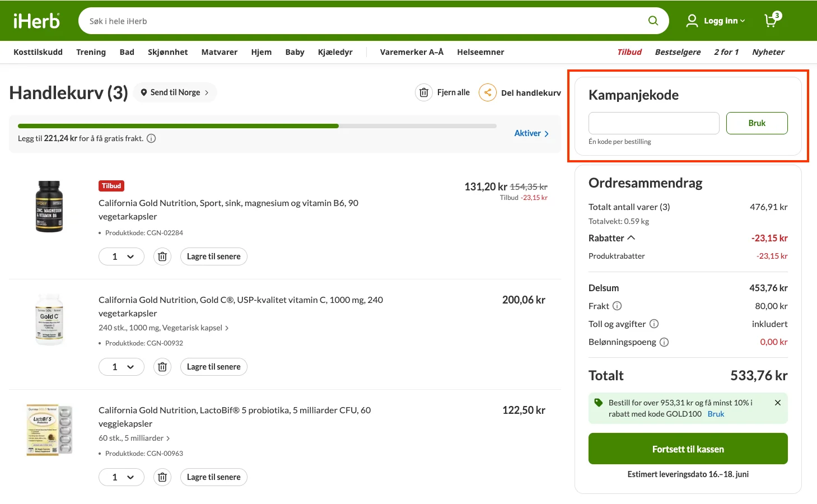Screen dimensions: 817x504
Task: Open the Nyheter page
Action: point(768,52)
